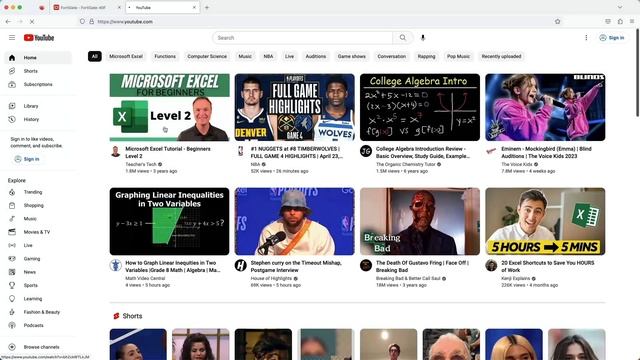The height and width of the screenshot is (360, 640).
Task: Select the Conversation filter chip
Action: pos(391,56)
